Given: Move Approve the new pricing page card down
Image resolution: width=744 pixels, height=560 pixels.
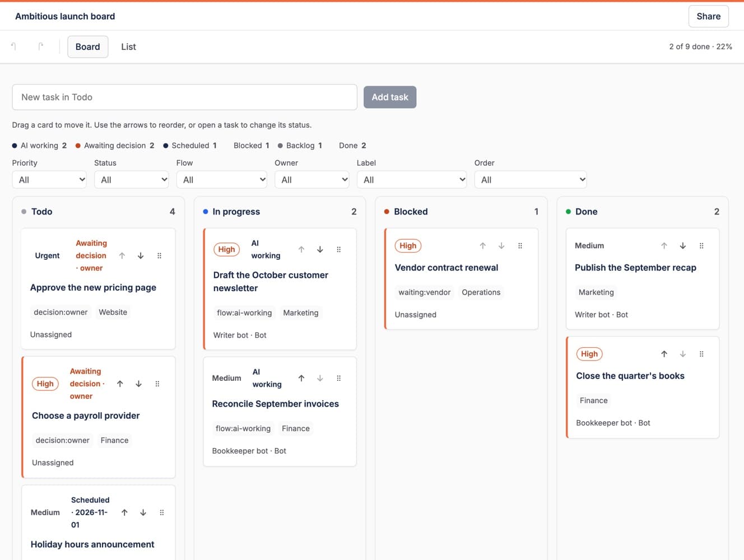Looking at the screenshot, I should point(141,256).
